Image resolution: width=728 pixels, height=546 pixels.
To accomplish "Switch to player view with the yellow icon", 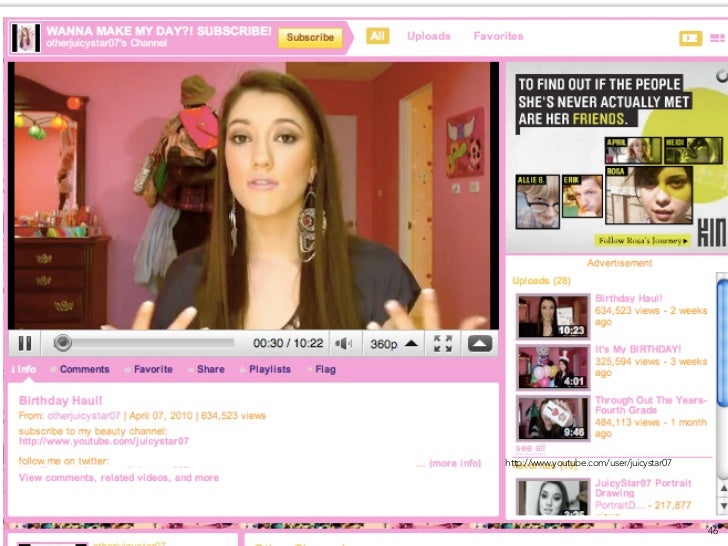I will (x=690, y=38).
